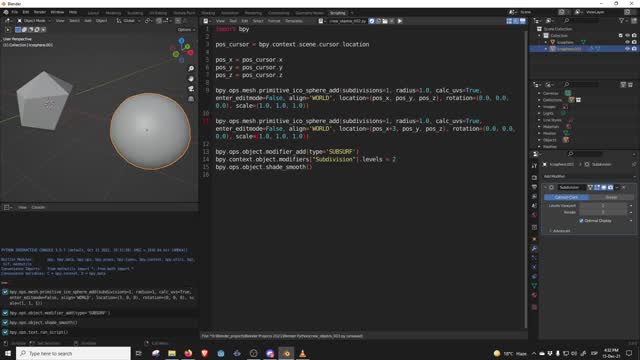Toggle subdivision modifier render display
640x360 pixels.
(x=610, y=187)
